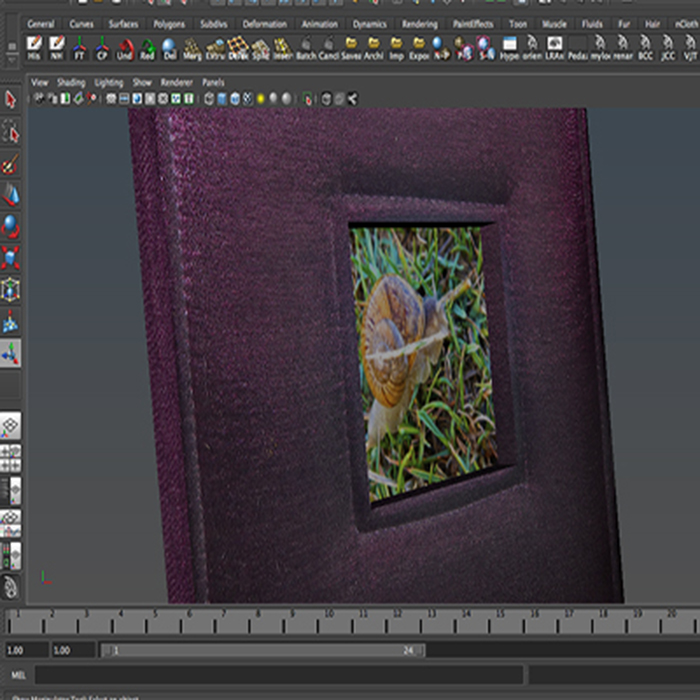Image resolution: width=700 pixels, height=700 pixels.
Task: Open the shelf options dropdown arrow
Action: coord(12,59)
